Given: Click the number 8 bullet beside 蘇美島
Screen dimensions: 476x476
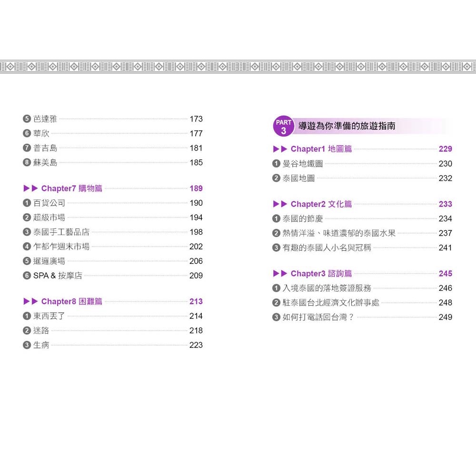Looking at the screenshot, I should (27, 163).
